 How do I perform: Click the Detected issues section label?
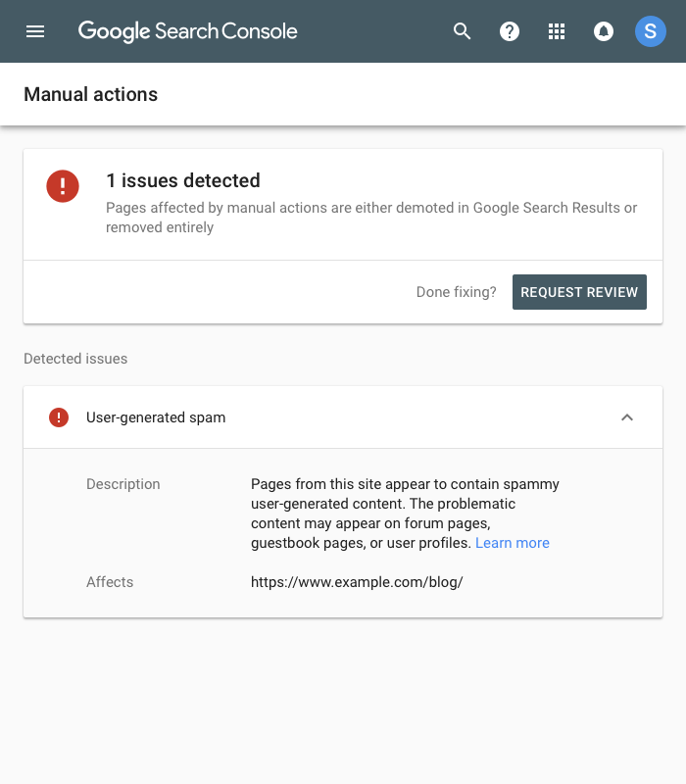(x=75, y=359)
